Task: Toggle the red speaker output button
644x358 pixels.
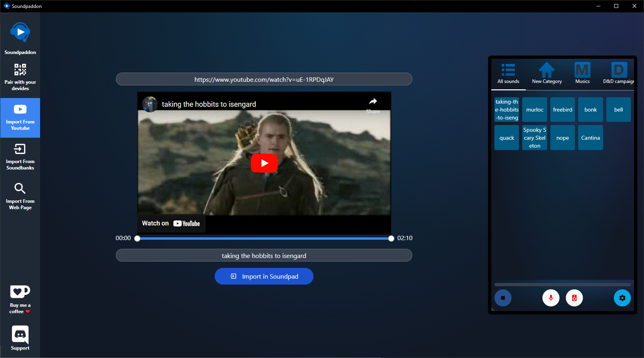Action: pos(574,298)
